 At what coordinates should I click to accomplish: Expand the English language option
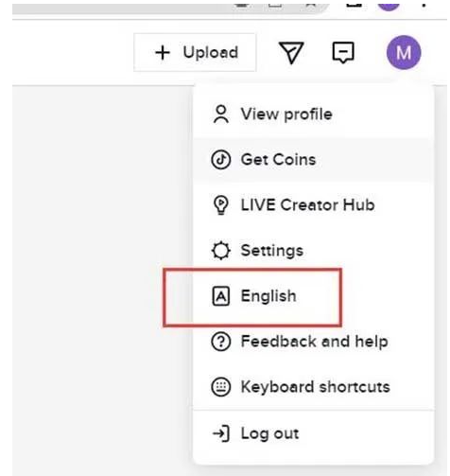pyautogui.click(x=314, y=296)
